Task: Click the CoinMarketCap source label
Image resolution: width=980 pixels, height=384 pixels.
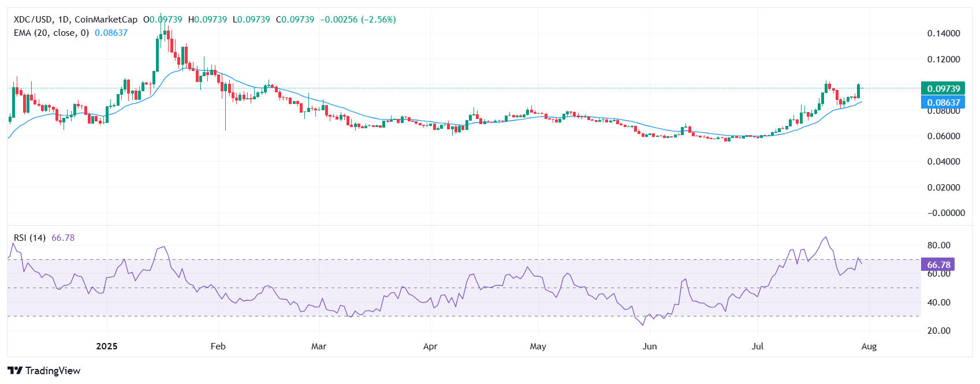Action: click(106, 20)
